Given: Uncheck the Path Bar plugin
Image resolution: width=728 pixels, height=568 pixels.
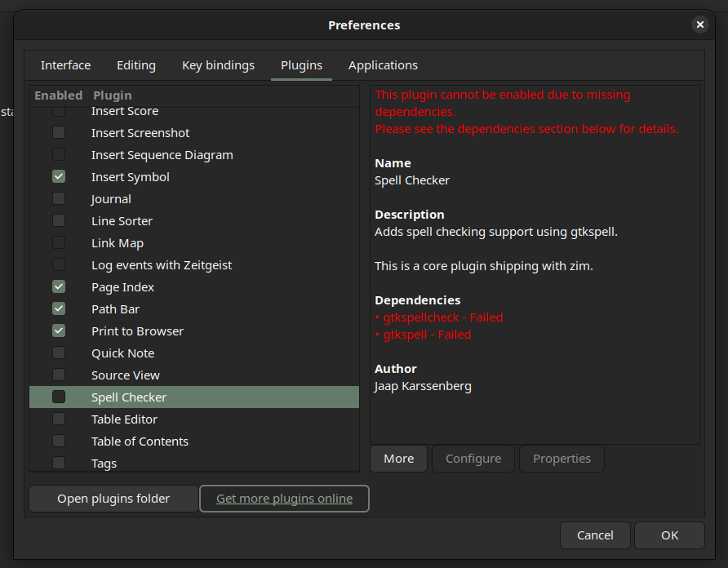Looking at the screenshot, I should [x=59, y=309].
